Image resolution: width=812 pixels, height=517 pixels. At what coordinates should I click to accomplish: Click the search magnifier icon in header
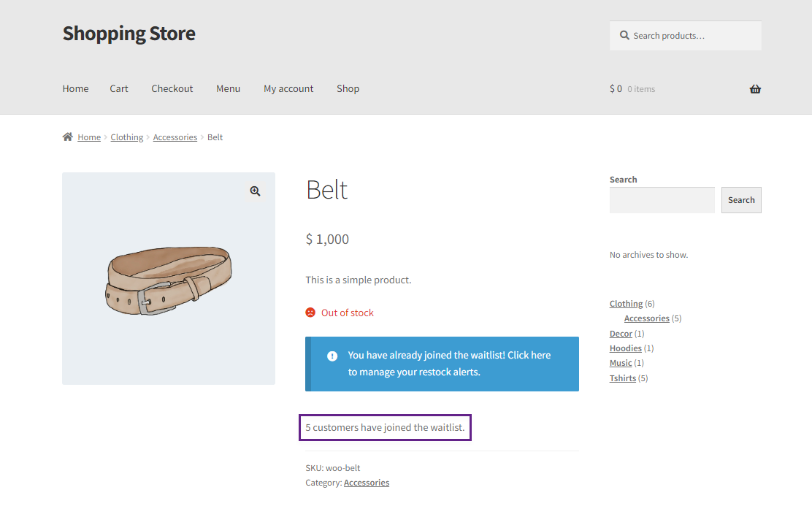[x=624, y=35]
